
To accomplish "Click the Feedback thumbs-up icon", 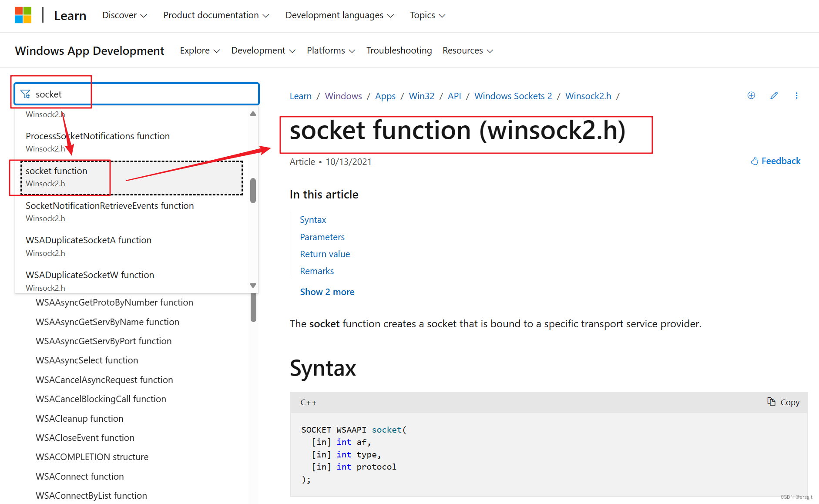I will pyautogui.click(x=755, y=161).
